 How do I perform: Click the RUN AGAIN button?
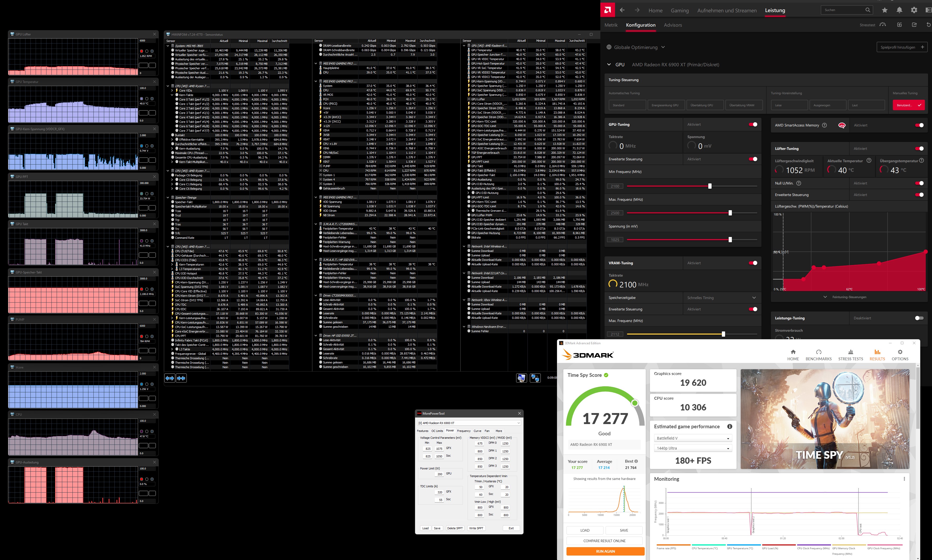[x=605, y=551]
